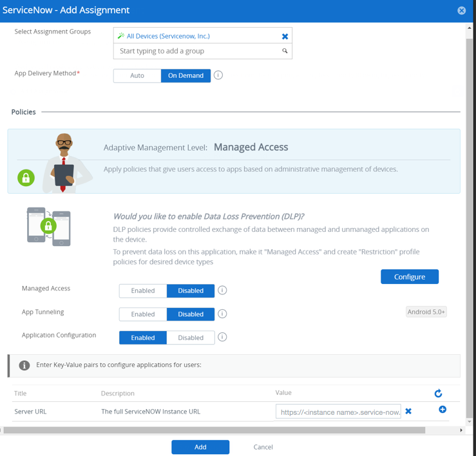Click the App Tunneling label

[43, 312]
